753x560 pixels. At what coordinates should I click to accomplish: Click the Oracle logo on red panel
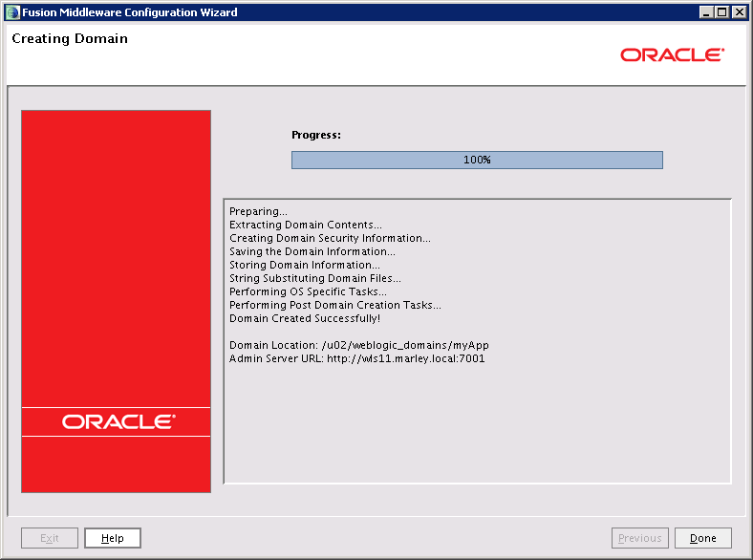pos(118,421)
